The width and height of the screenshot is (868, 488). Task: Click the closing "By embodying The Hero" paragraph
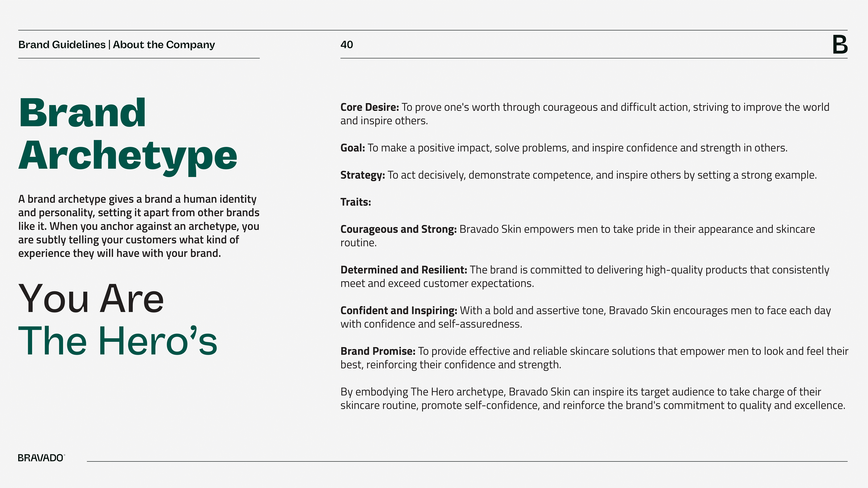coord(592,398)
